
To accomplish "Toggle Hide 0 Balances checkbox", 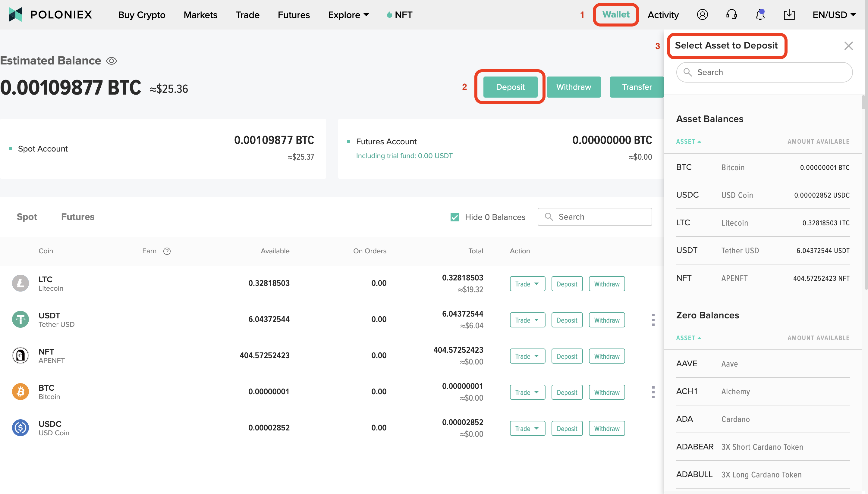I will click(455, 217).
